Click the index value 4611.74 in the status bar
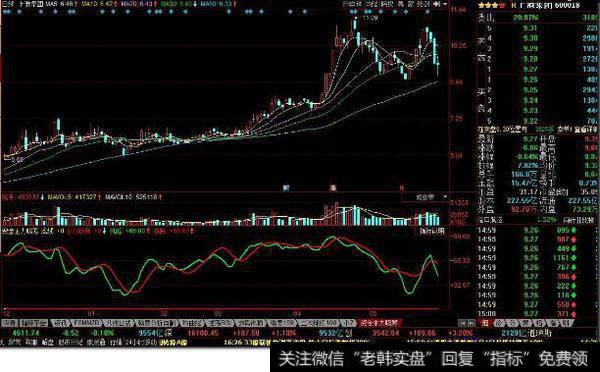This screenshot has width=600, height=372. point(26,333)
